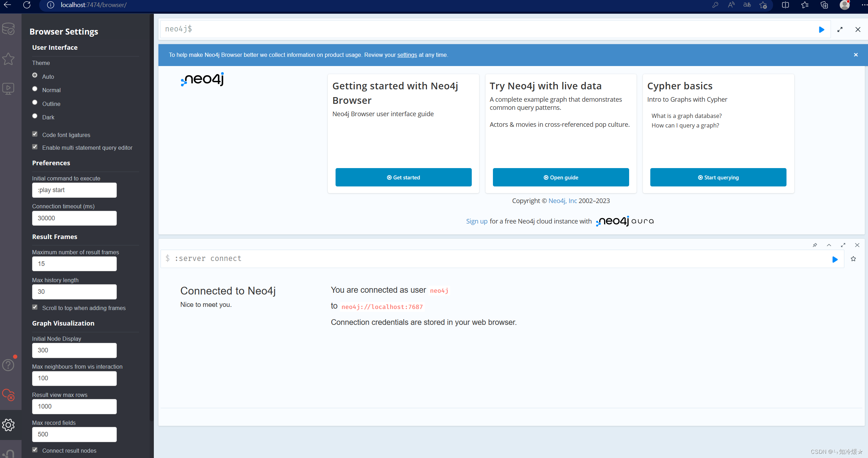Pin the server connect result frame
868x458 pixels.
pyautogui.click(x=815, y=245)
